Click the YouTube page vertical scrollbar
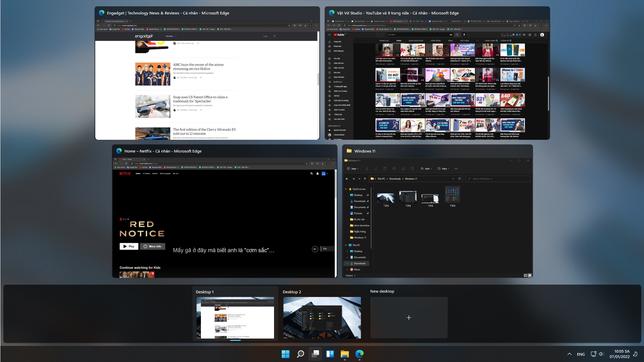 click(x=548, y=94)
